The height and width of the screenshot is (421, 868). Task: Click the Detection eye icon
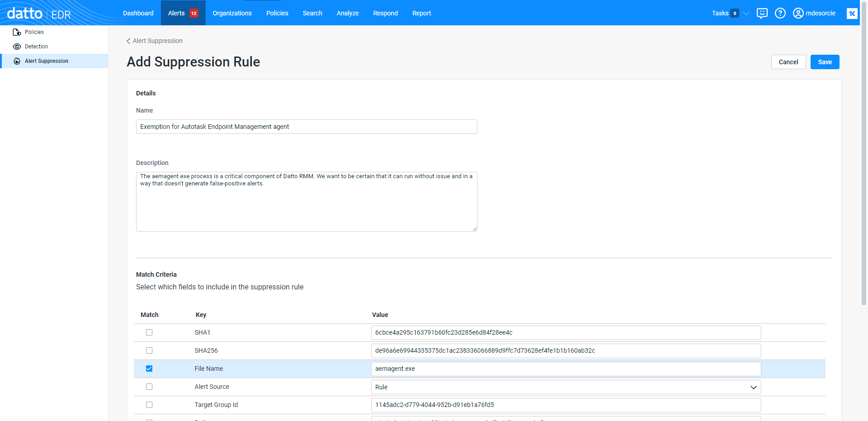point(17,47)
